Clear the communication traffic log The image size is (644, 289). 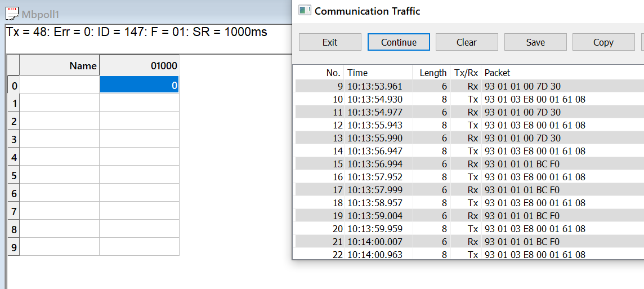pos(467,42)
